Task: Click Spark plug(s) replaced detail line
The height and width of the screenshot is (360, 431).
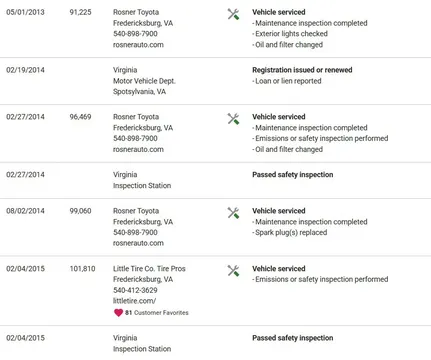Action: point(290,233)
